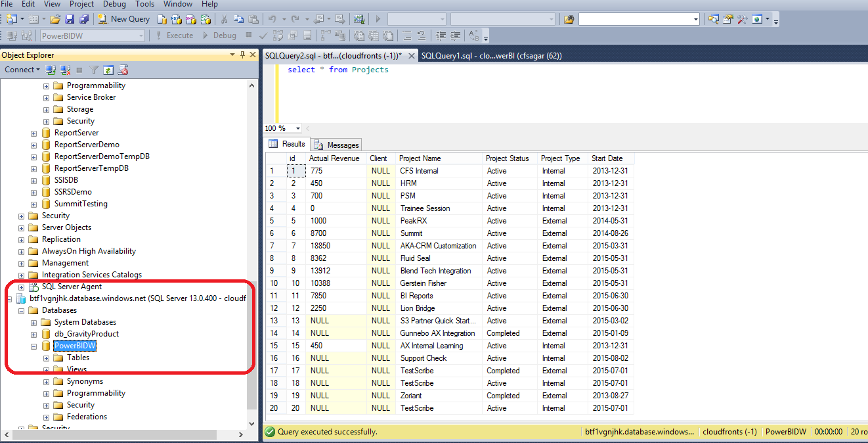Open the Tools menu
The height and width of the screenshot is (443, 868).
[x=145, y=4]
